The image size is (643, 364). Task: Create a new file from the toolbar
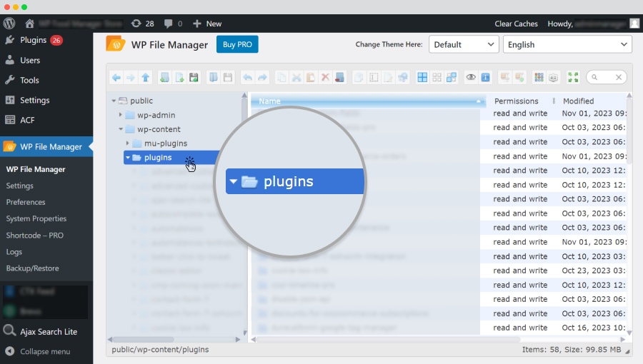(179, 77)
